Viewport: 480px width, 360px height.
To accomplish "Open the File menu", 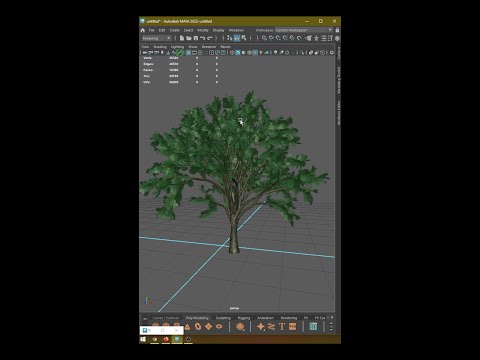I will pos(151,30).
